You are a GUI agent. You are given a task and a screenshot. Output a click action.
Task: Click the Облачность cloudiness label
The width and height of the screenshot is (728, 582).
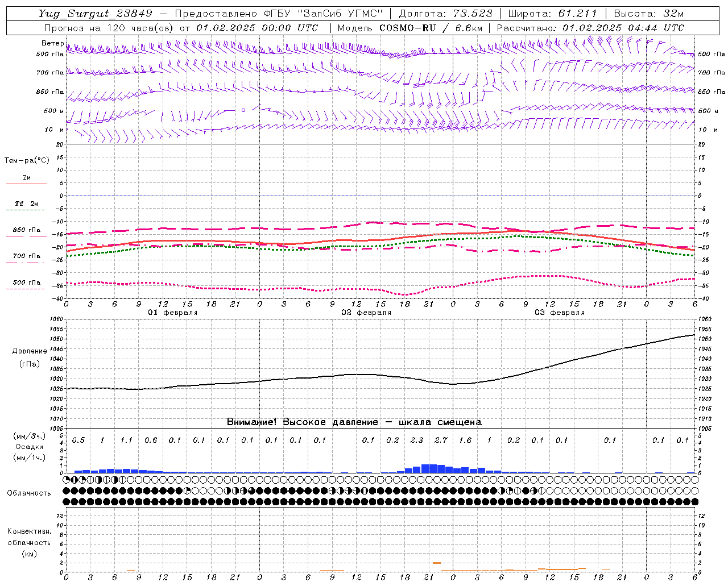pos(29,493)
